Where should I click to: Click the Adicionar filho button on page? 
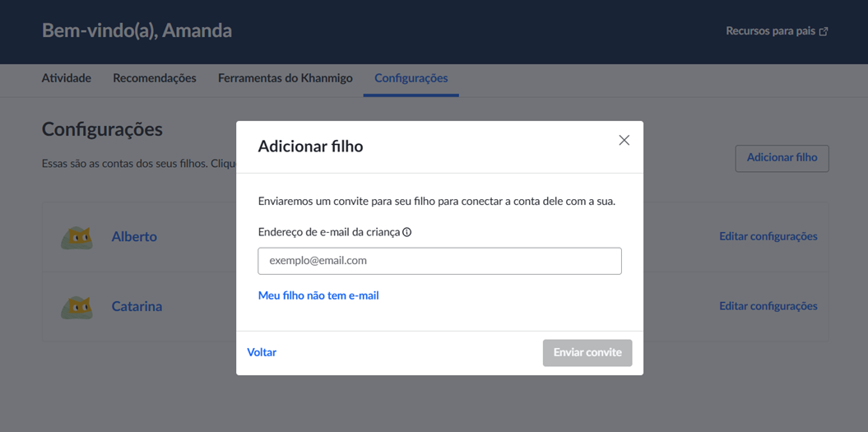pyautogui.click(x=782, y=158)
